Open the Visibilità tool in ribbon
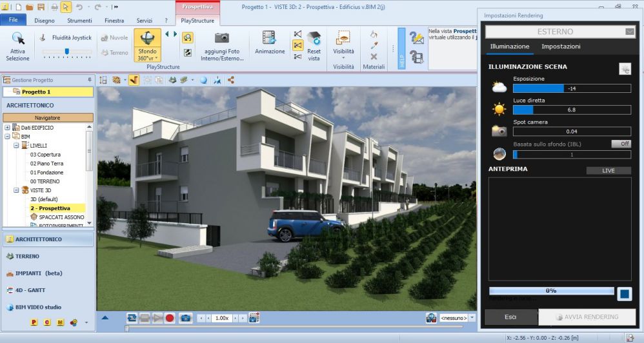 [343, 43]
